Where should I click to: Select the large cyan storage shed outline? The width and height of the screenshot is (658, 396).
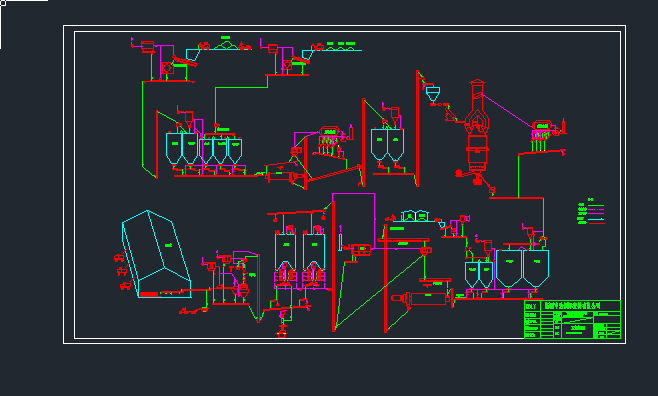click(x=157, y=254)
